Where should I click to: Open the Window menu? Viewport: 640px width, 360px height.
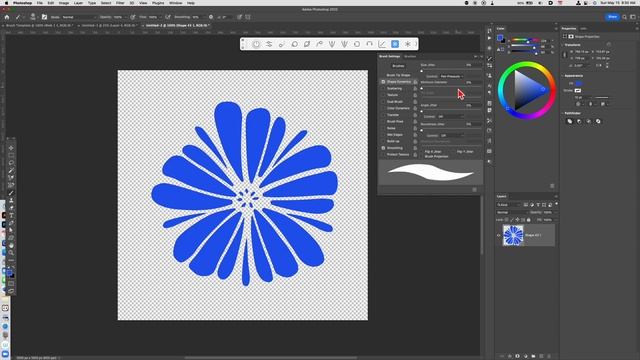[176, 3]
